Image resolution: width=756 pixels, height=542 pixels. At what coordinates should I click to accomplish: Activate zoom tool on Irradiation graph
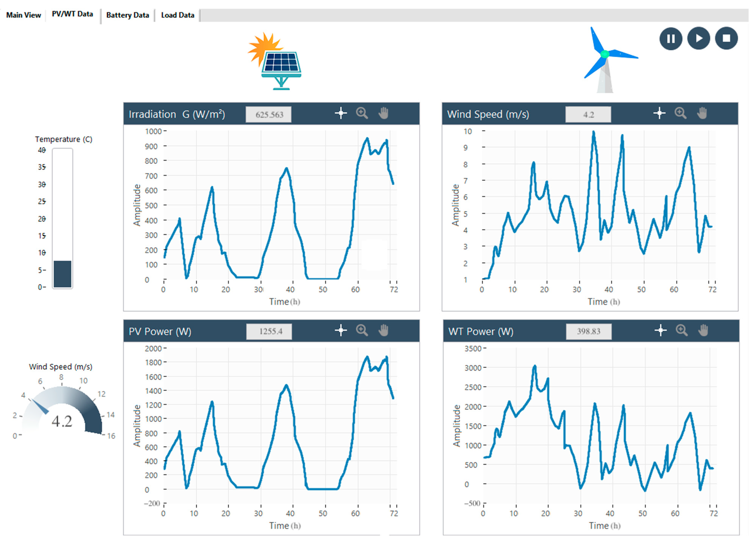point(362,113)
